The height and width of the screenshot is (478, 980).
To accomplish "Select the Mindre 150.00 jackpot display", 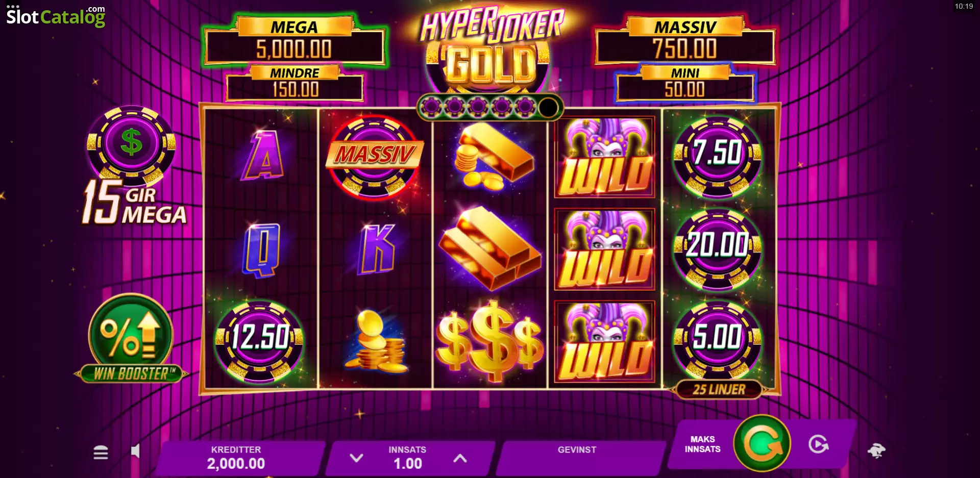I will tap(295, 83).
